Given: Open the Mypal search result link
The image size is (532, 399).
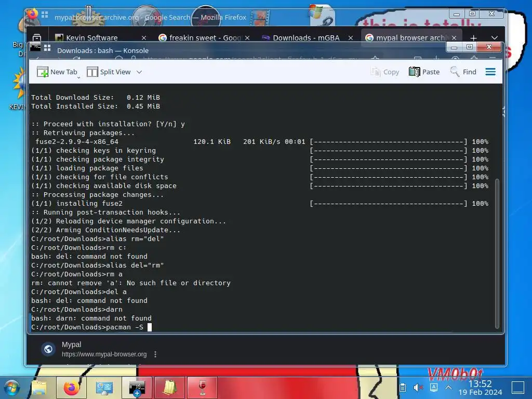Looking at the screenshot, I should [x=71, y=344].
